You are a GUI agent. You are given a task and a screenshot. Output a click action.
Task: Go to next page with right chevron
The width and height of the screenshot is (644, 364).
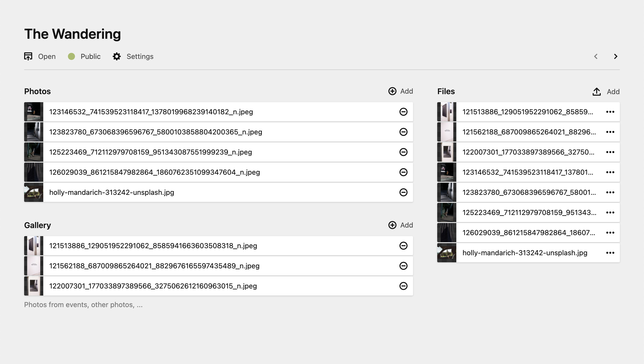pyautogui.click(x=616, y=56)
